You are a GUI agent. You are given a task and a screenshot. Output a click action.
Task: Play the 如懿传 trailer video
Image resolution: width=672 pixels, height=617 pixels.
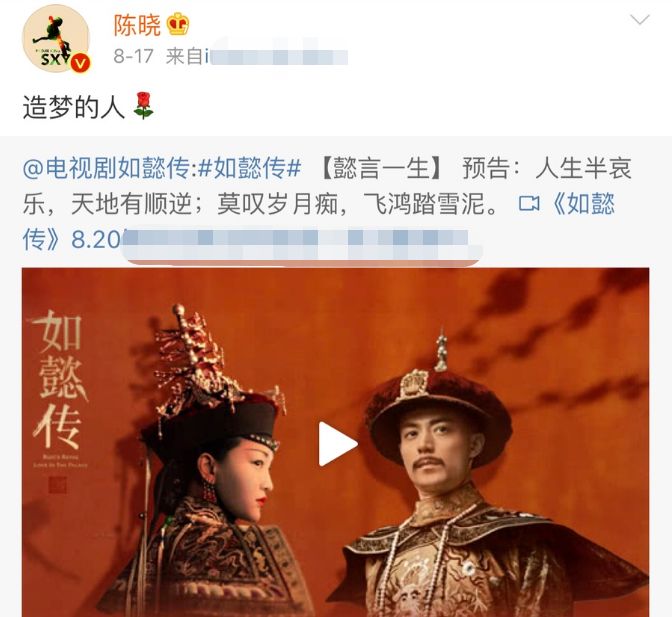point(337,444)
